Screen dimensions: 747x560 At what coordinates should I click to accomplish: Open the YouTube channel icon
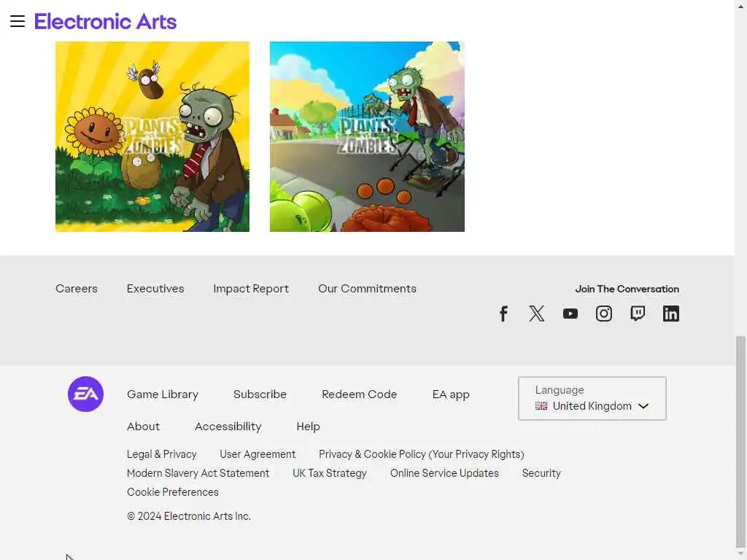tap(570, 314)
